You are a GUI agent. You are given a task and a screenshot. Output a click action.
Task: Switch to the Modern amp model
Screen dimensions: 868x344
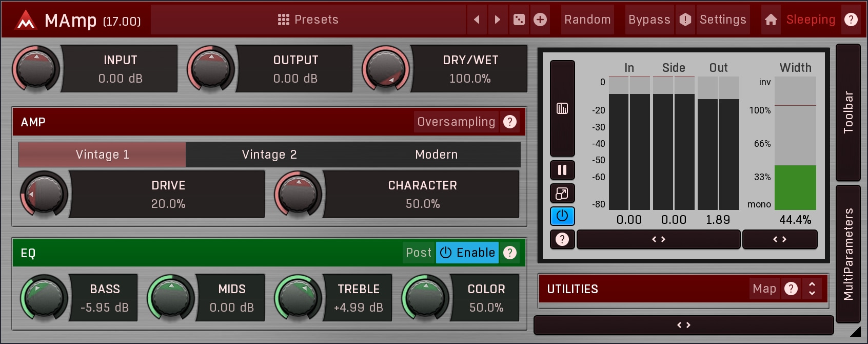(x=436, y=155)
